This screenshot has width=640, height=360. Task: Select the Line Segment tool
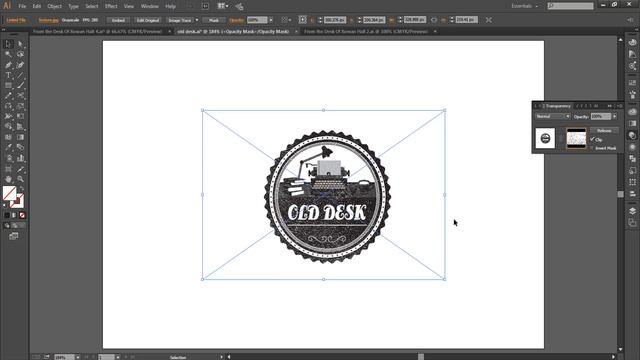pos(20,75)
